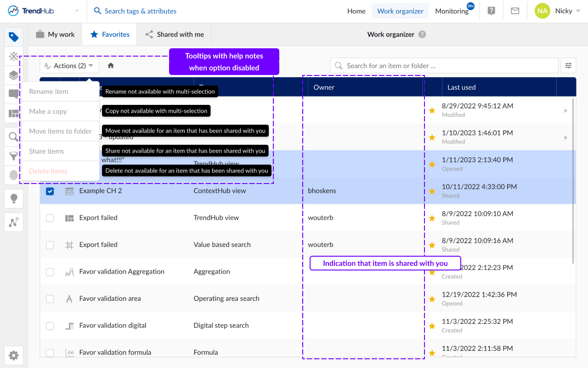Expand the Actions (2) dropdown

pyautogui.click(x=69, y=66)
